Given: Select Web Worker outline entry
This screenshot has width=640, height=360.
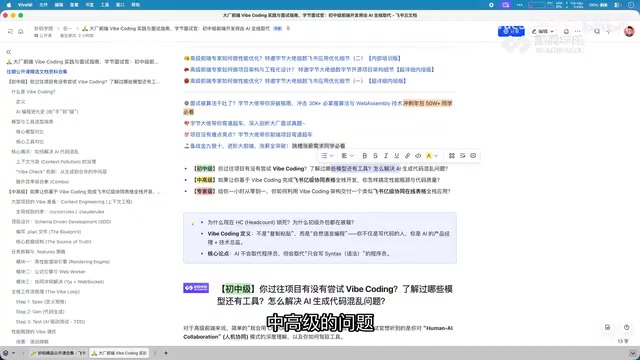Looking at the screenshot, I should [51, 271].
